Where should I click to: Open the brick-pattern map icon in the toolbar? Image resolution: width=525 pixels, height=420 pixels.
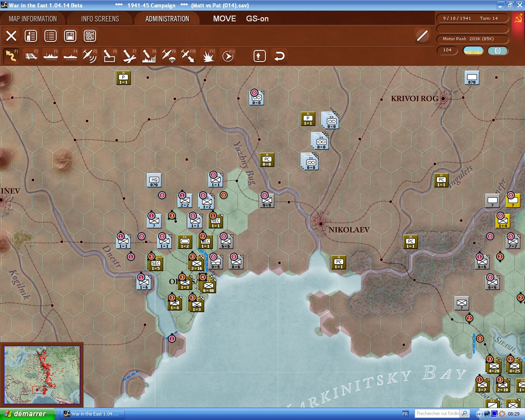(x=90, y=36)
